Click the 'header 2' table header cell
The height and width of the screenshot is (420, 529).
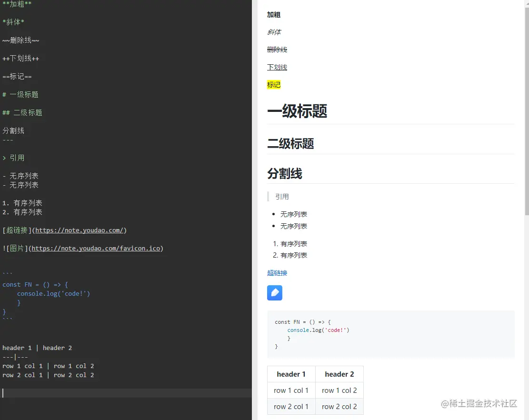click(339, 374)
